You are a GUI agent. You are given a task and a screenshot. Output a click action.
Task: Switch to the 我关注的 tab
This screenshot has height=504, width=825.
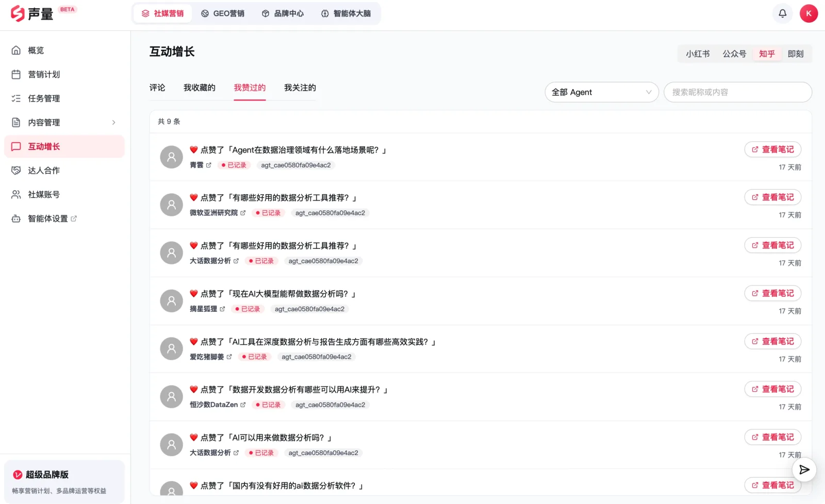[300, 88]
